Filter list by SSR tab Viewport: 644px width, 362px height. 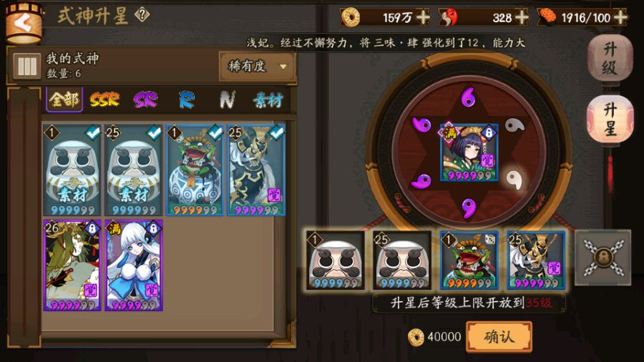(x=104, y=99)
